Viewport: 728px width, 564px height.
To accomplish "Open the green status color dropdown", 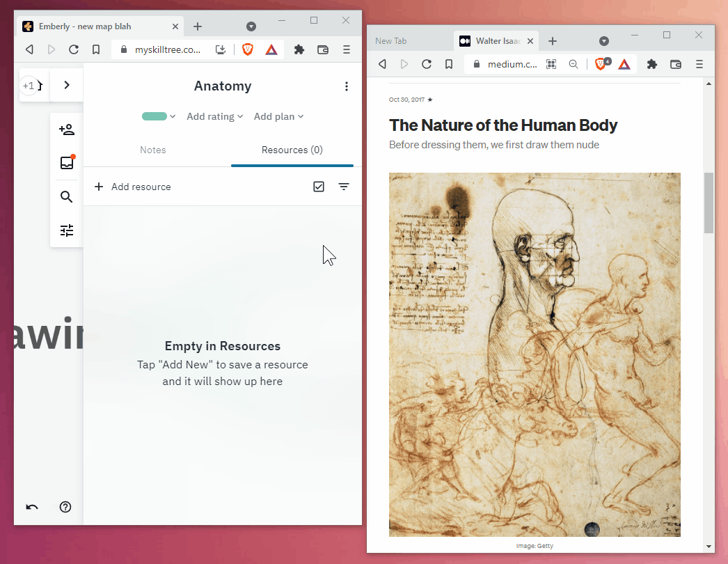I will tap(158, 116).
